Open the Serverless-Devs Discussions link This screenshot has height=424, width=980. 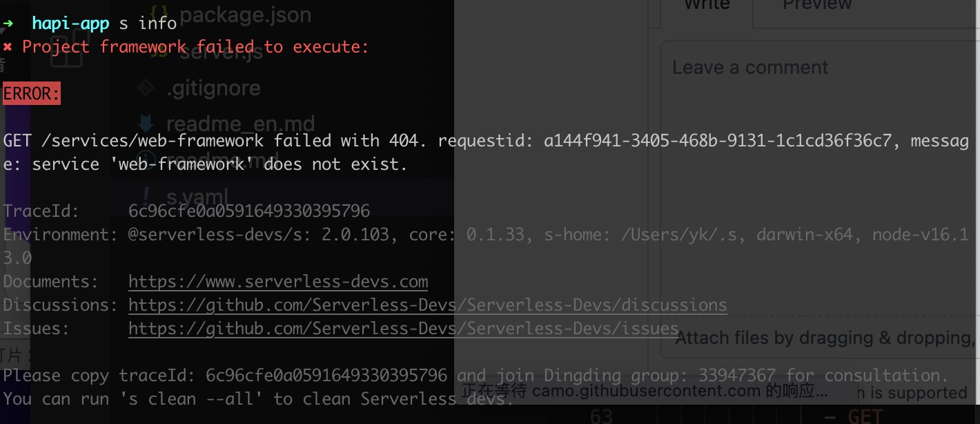(x=427, y=305)
